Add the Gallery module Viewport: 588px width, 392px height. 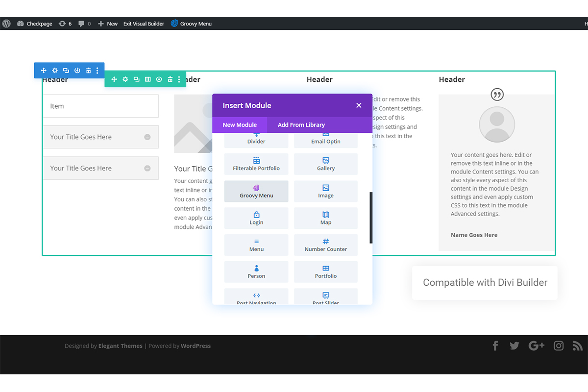tap(326, 164)
